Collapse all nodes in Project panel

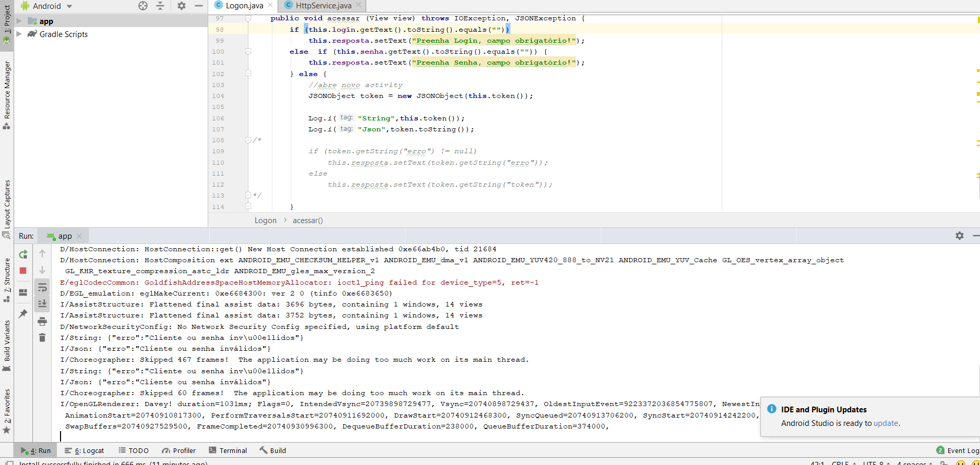160,6
